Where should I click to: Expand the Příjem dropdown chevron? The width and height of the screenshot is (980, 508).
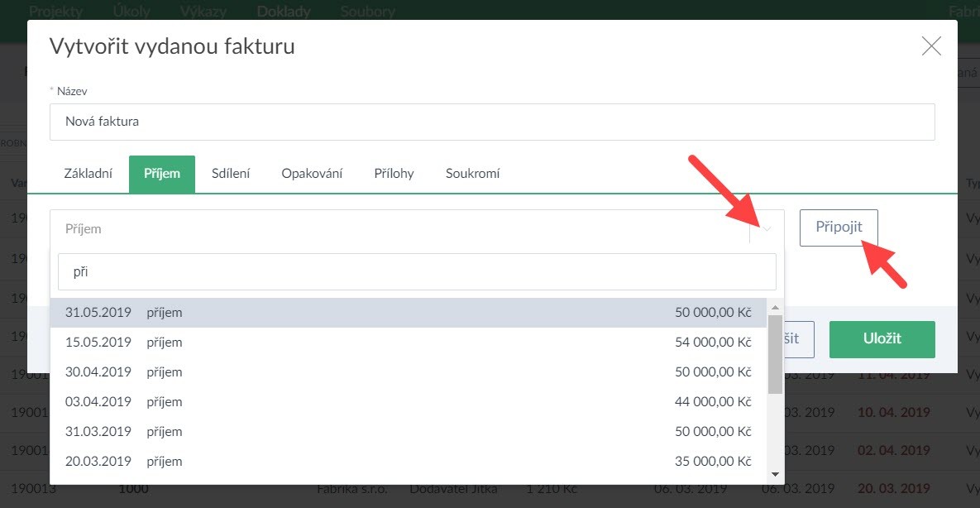[x=767, y=229]
